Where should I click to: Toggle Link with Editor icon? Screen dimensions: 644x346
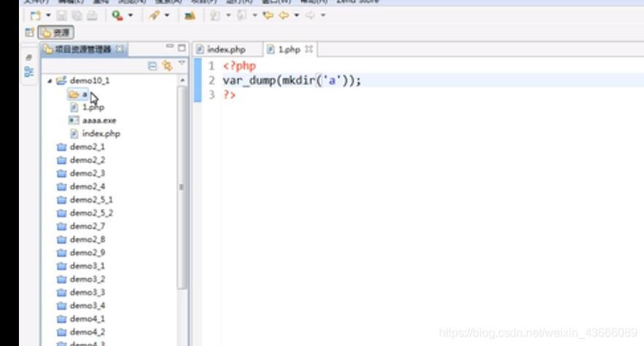pyautogui.click(x=167, y=66)
